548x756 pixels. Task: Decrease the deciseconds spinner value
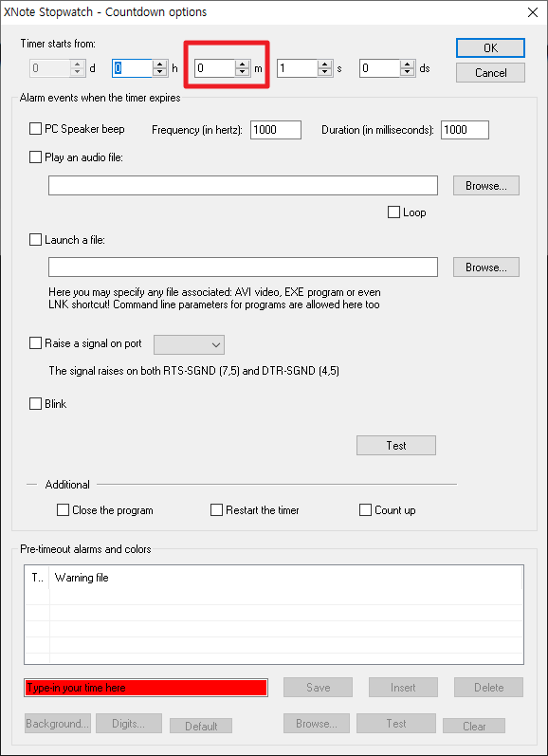click(408, 72)
